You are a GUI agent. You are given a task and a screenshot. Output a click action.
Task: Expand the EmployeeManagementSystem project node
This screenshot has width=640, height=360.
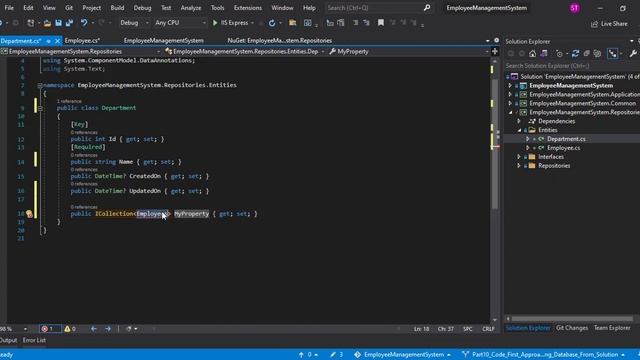point(510,86)
